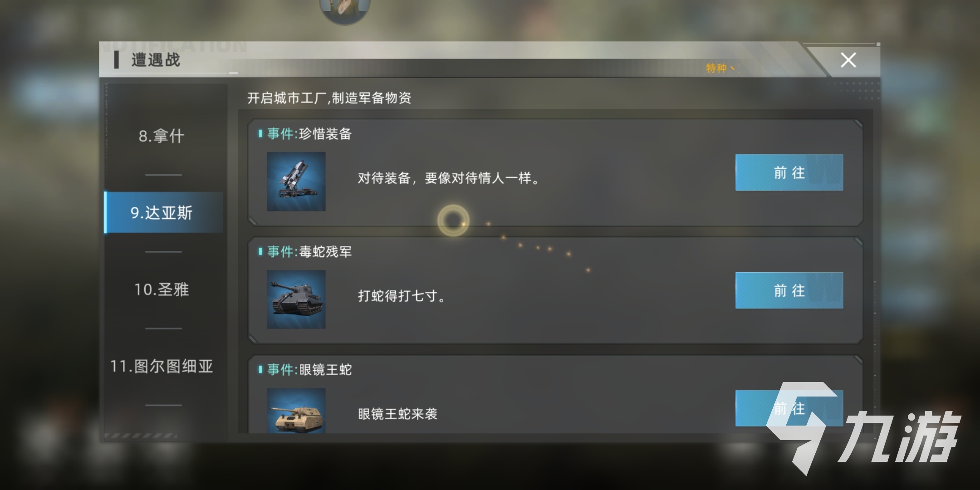Click the 开启城市工厂 description line
Screen dimensions: 980x490
pos(329,98)
